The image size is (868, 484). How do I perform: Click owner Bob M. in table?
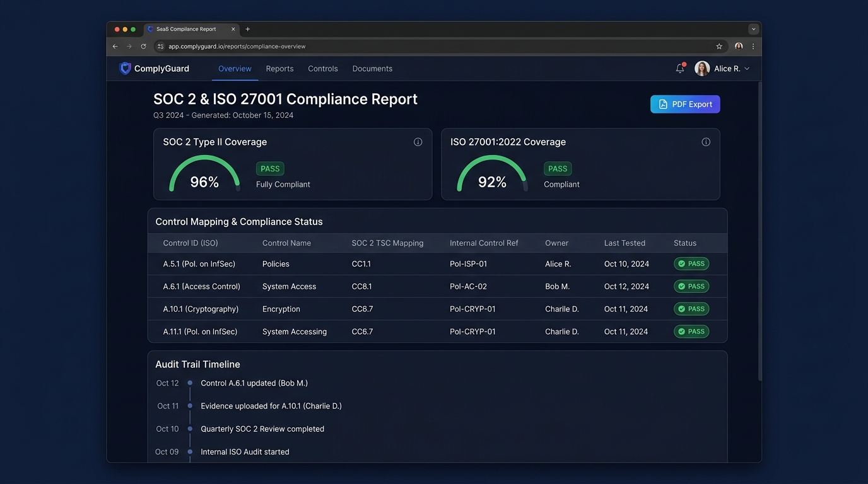[557, 286]
